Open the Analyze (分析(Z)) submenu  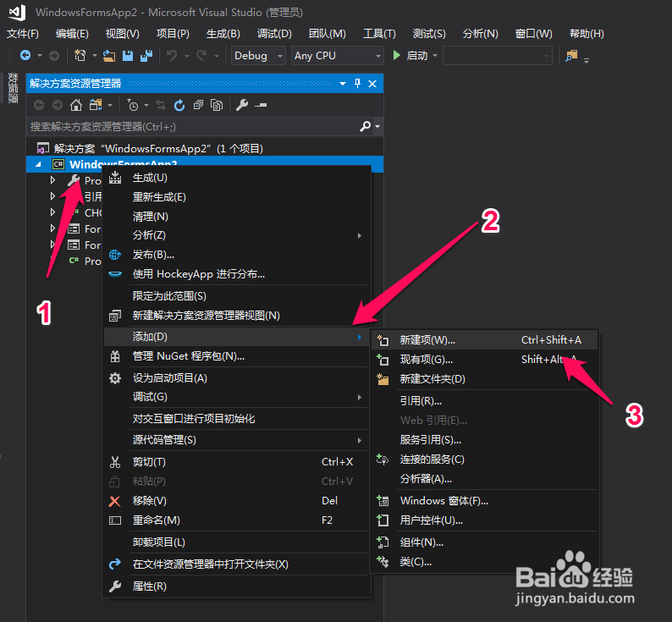[237, 235]
